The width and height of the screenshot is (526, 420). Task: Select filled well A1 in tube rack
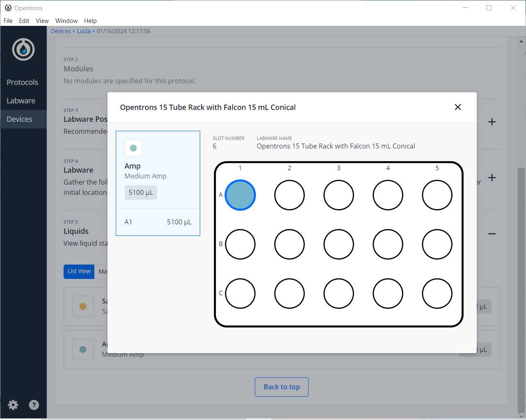point(240,195)
